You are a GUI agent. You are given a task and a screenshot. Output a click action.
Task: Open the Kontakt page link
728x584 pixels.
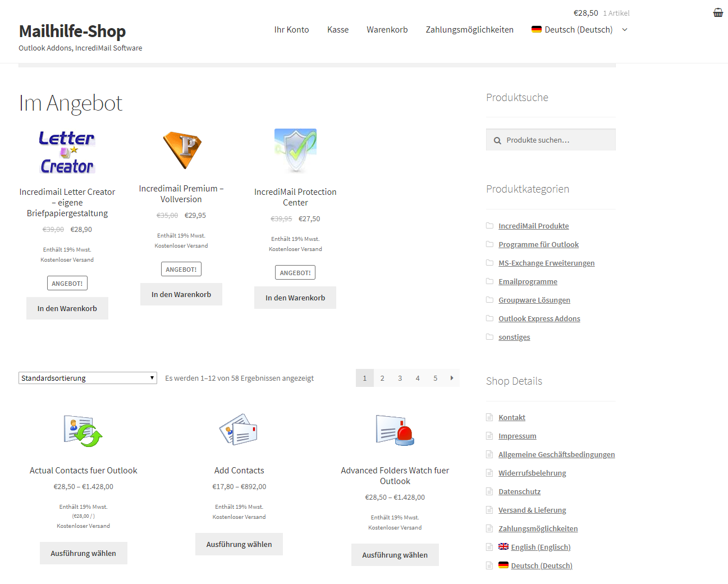tap(512, 417)
